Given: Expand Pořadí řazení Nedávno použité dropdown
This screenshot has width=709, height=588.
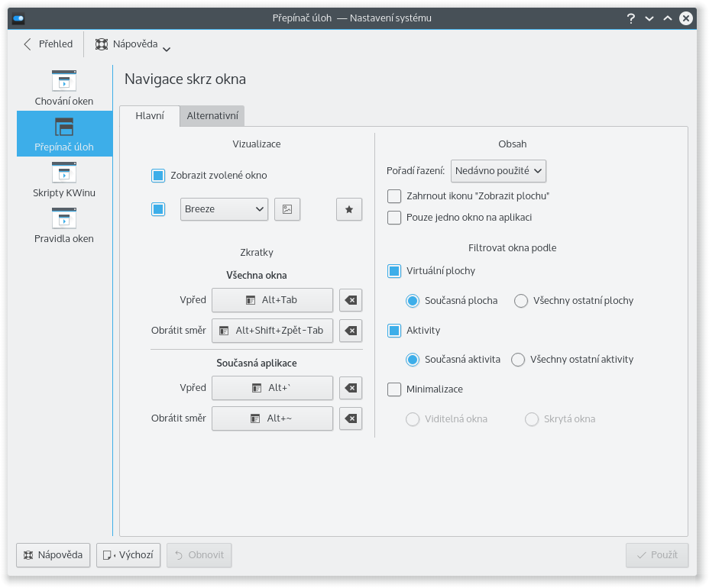Looking at the screenshot, I should coord(498,171).
